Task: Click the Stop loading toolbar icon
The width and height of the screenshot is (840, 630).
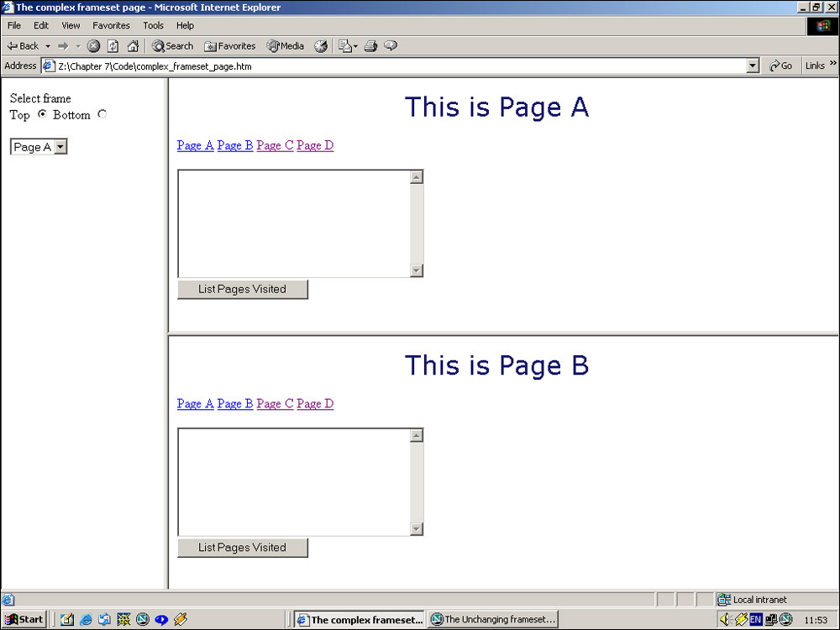Action: pos(94,46)
